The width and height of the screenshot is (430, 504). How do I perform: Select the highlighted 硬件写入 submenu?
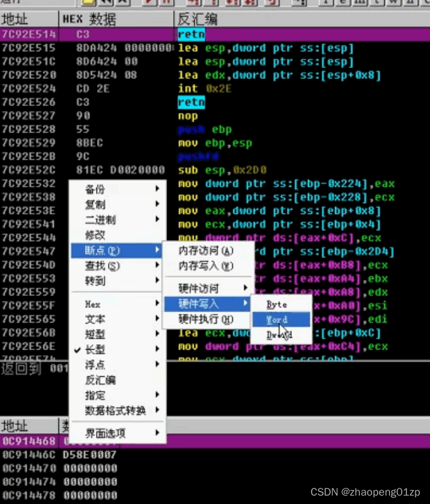coord(207,304)
